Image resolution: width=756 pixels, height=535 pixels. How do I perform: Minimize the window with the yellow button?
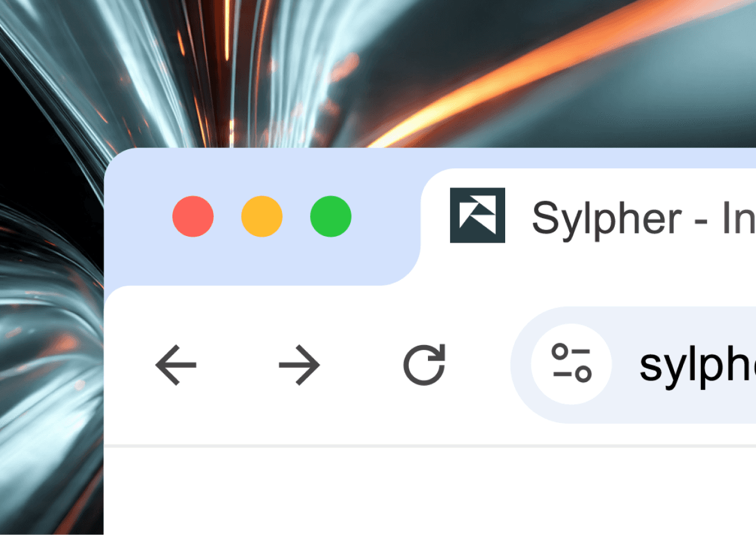262,216
